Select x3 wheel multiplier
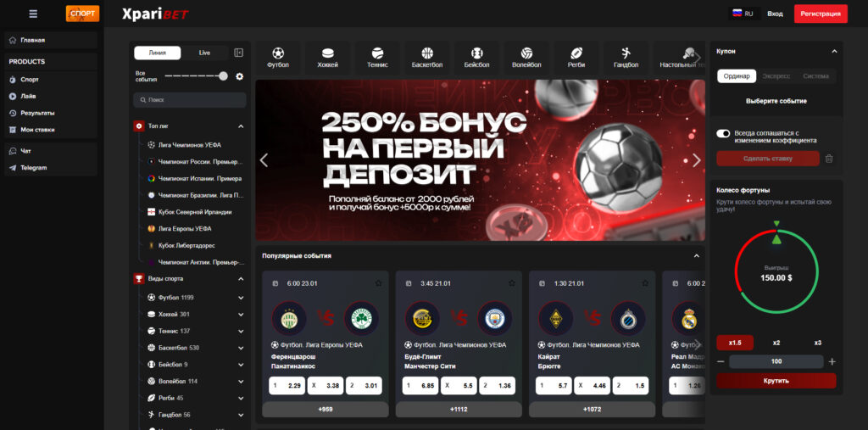 (818, 343)
